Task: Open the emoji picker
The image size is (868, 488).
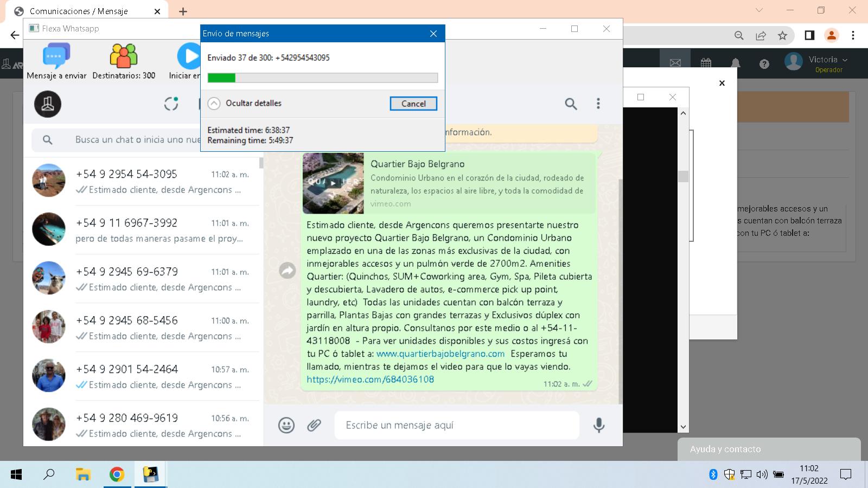Action: [x=286, y=425]
